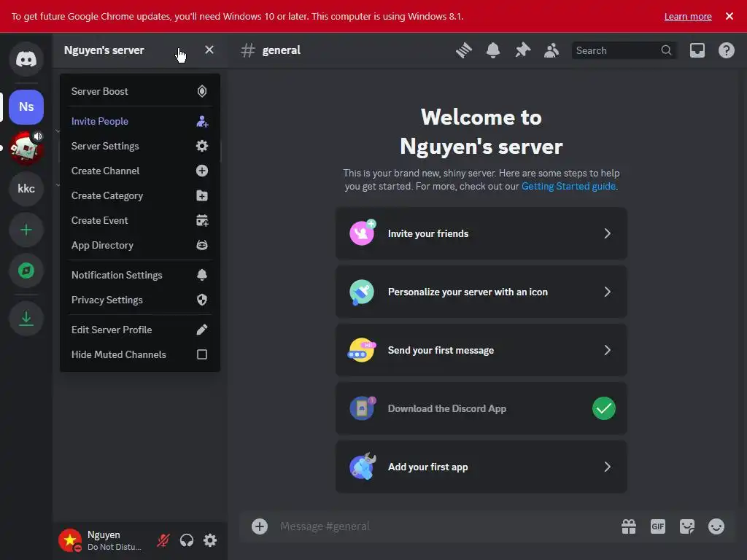747x560 pixels.
Task: Open the Invite your friends card
Action: (481, 233)
